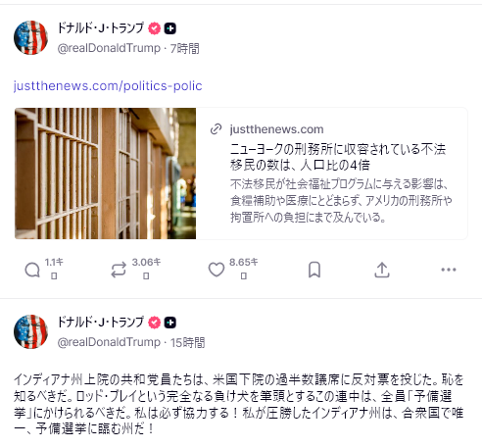
Task: Open the justthenews.com/politics-polic link
Action: pyautogui.click(x=108, y=86)
